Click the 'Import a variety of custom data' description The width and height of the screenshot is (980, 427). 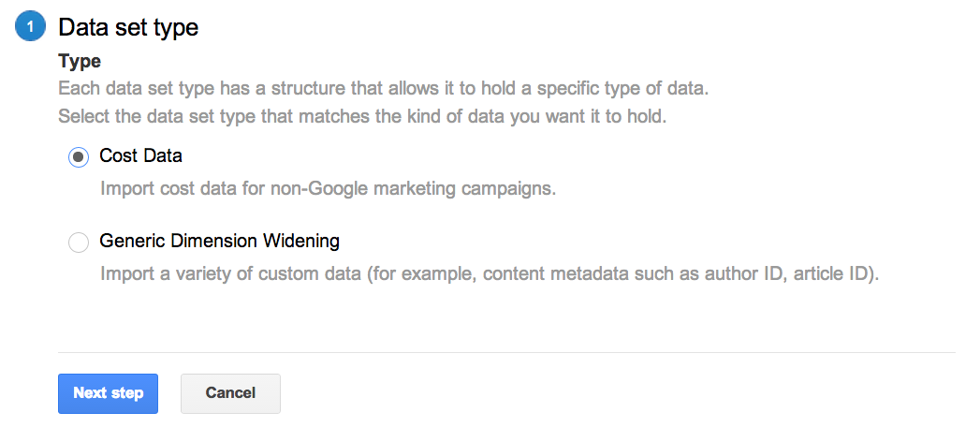pyautogui.click(x=490, y=273)
